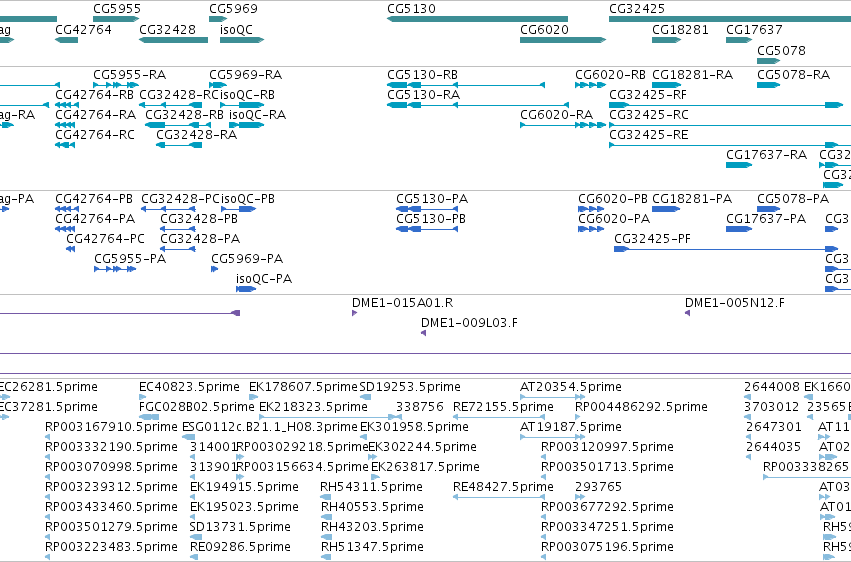Click the CG5969 gene label
This screenshot has height=562, width=851.
click(233, 9)
